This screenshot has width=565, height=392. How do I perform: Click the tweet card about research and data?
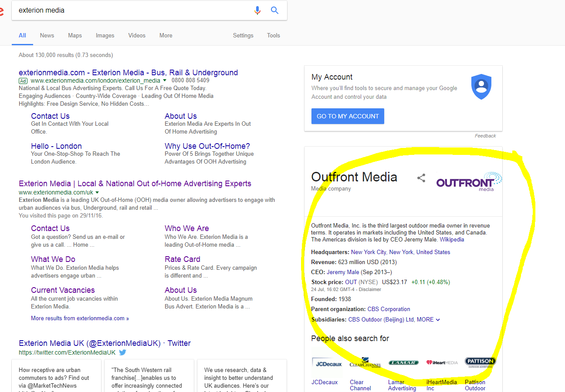point(242,375)
